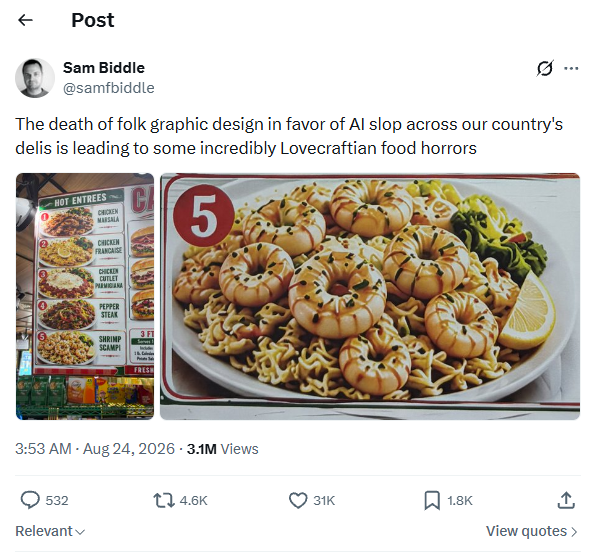Open View quotes chevron link
Image resolution: width=597 pixels, height=555 pixels.
tap(532, 531)
